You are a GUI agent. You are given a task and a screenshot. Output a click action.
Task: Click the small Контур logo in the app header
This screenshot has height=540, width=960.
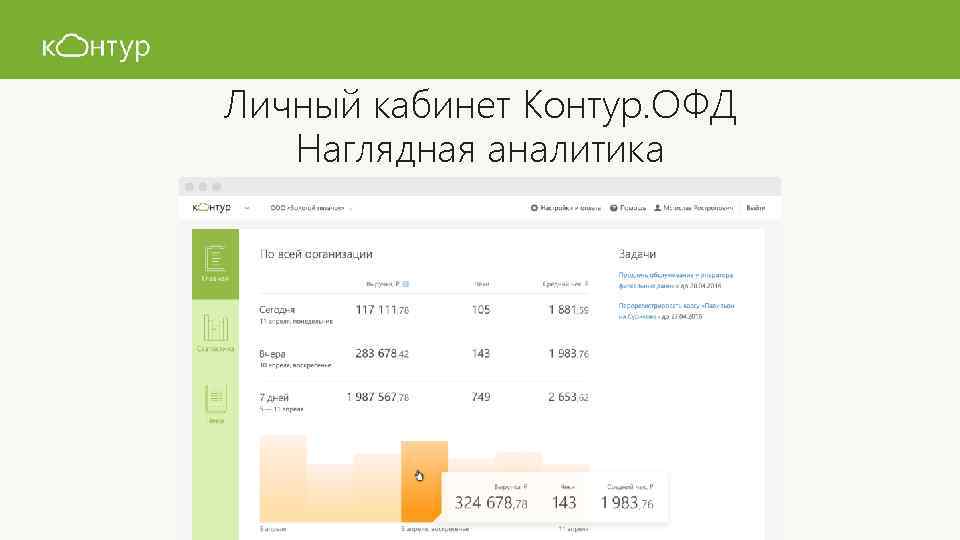point(212,208)
